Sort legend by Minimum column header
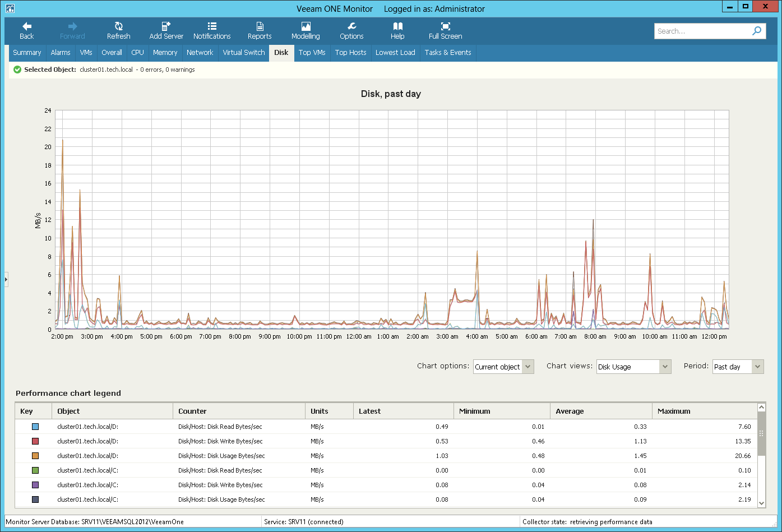782x532 pixels. [x=502, y=411]
